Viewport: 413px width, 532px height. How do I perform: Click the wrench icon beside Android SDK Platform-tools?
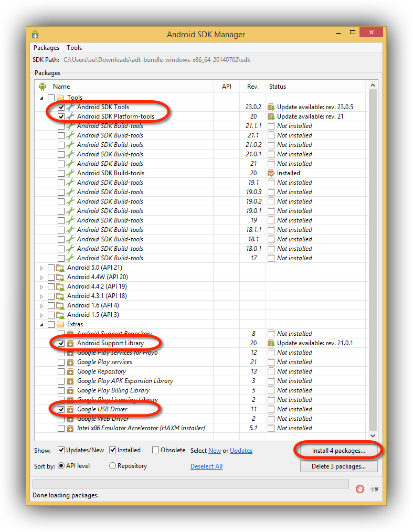tap(70, 116)
